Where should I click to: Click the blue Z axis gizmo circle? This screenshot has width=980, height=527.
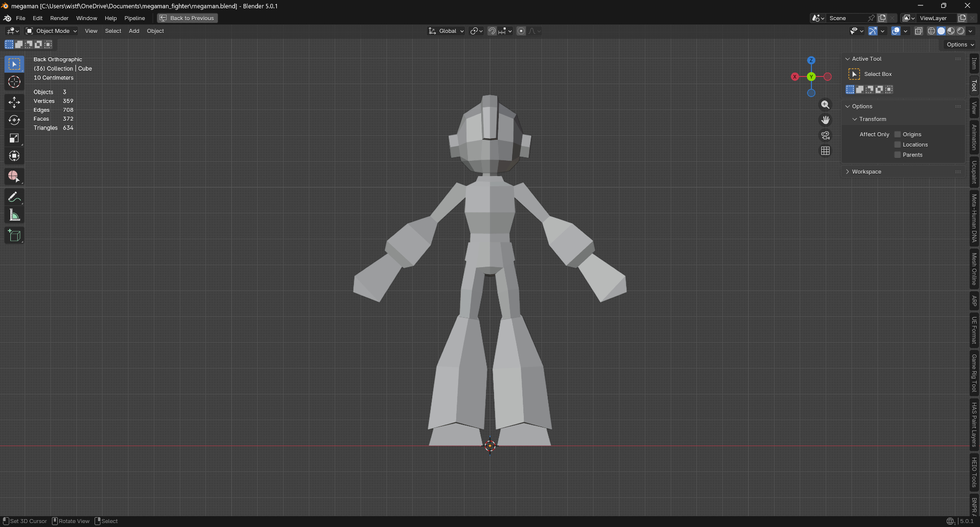811,60
